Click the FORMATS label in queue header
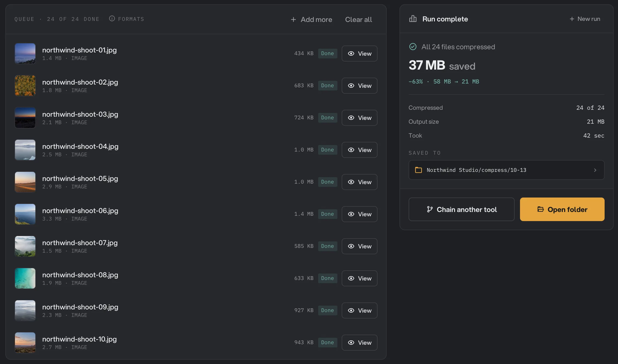This screenshot has height=364, width=618. click(131, 19)
